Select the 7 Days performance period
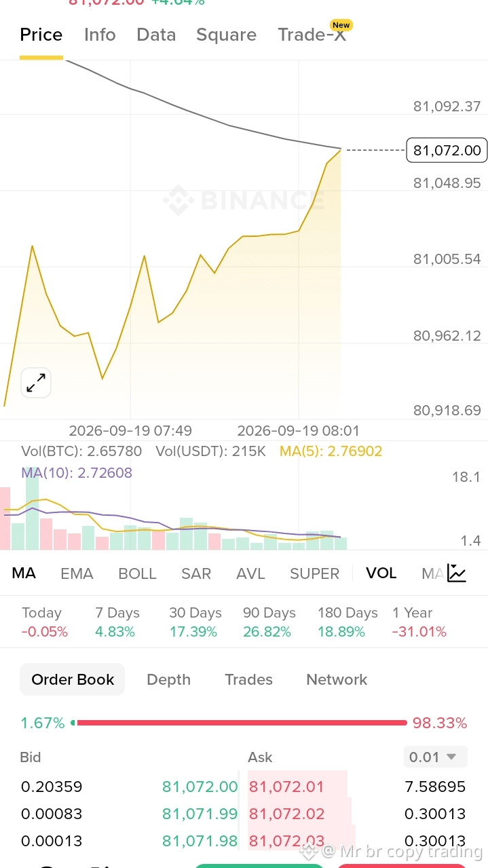The image size is (488, 868). pos(117,622)
